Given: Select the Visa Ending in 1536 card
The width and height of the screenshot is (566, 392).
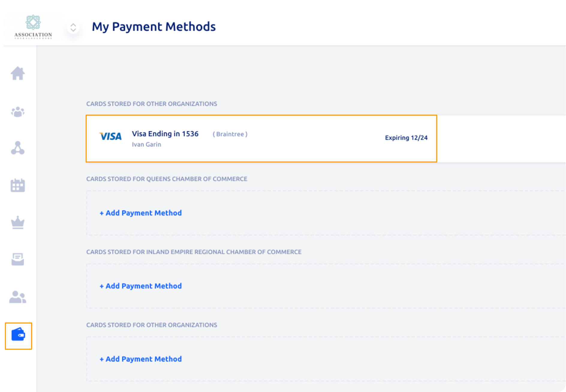Looking at the screenshot, I should 261,138.
